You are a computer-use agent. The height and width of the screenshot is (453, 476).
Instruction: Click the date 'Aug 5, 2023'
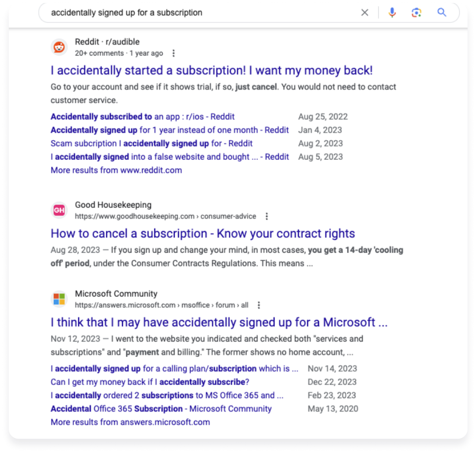click(320, 157)
